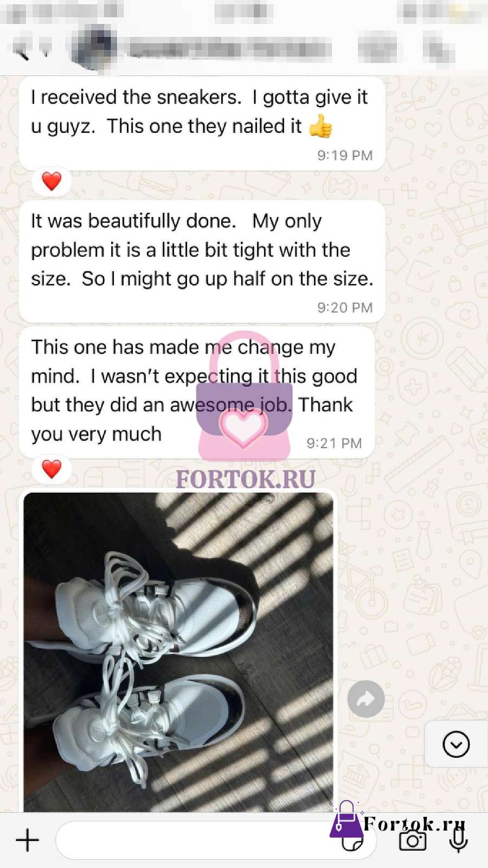
Task: Tap the heart reaction under 'nailed it' message
Action: [52, 181]
